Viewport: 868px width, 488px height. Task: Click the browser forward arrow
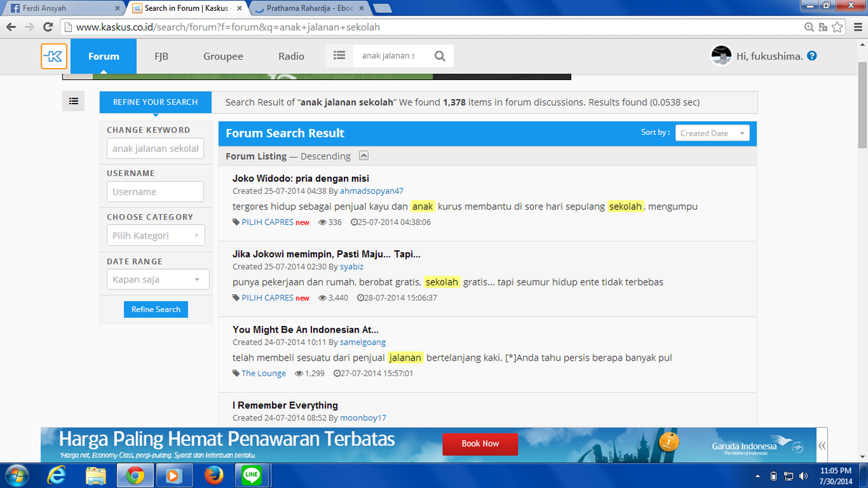pos(29,27)
